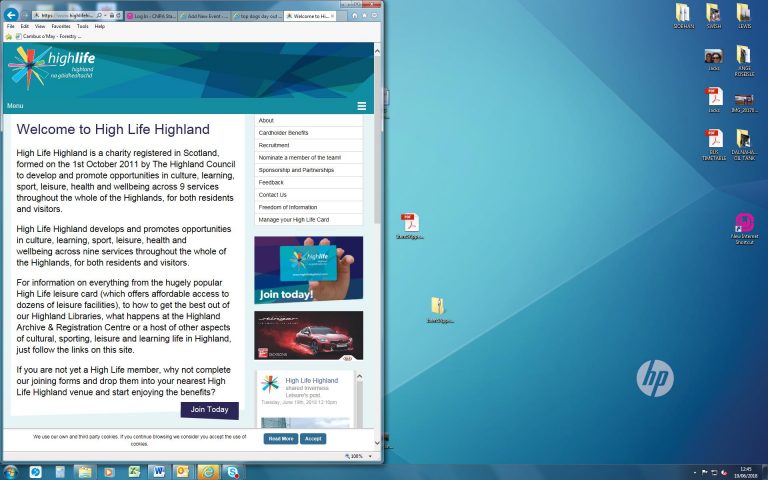Open the Windows Start button

click(x=11, y=472)
